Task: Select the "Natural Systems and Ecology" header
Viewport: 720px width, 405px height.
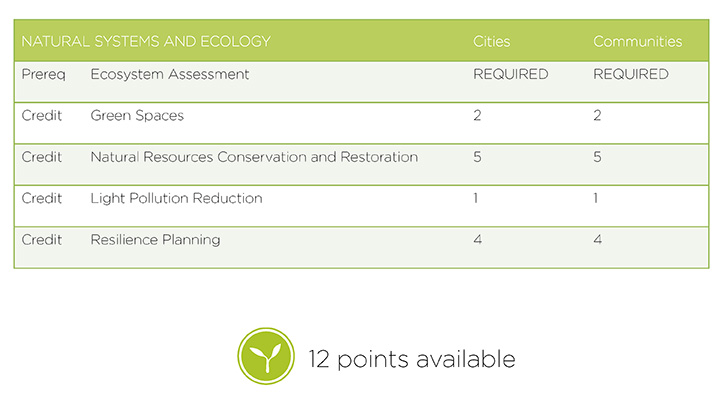Action: 146,42
